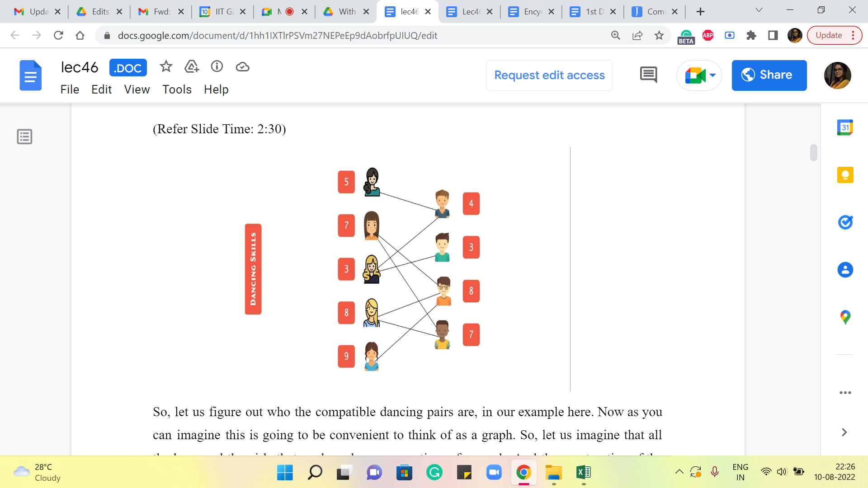868x488 pixels.
Task: Open the Help menu
Action: tap(216, 89)
